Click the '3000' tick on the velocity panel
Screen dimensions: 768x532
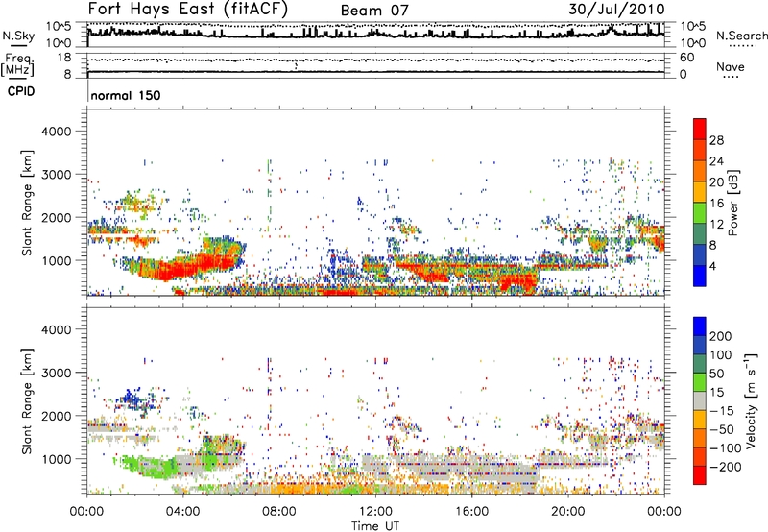(x=56, y=373)
